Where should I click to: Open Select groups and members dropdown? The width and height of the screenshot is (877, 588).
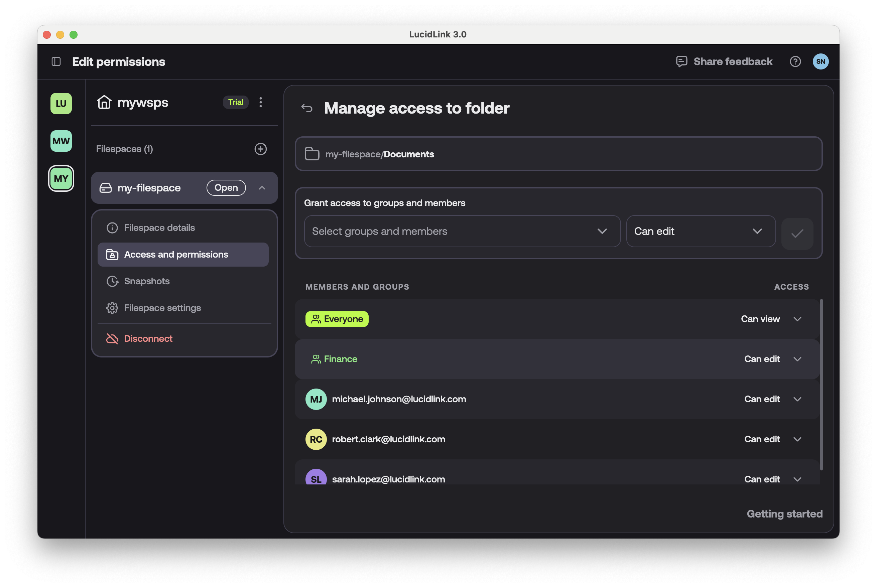tap(462, 232)
